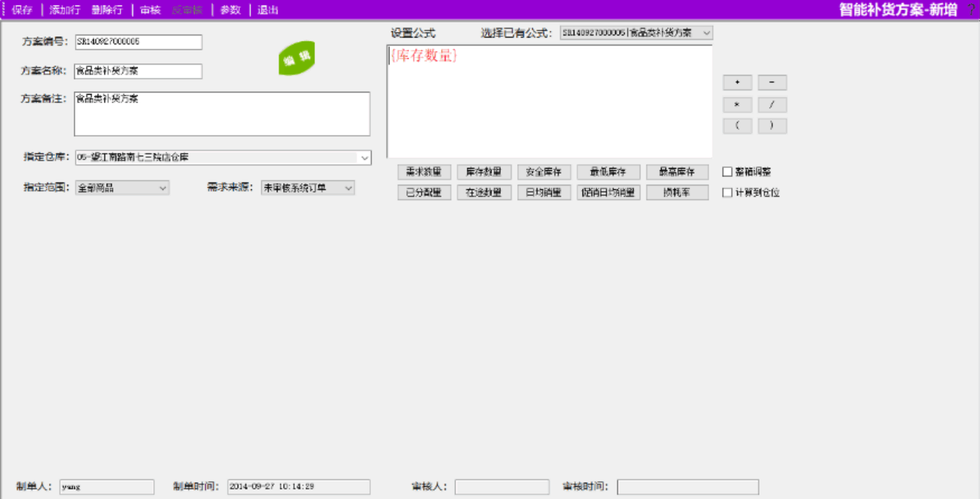
Task: Insert the divide (/) operator
Action: click(x=772, y=105)
